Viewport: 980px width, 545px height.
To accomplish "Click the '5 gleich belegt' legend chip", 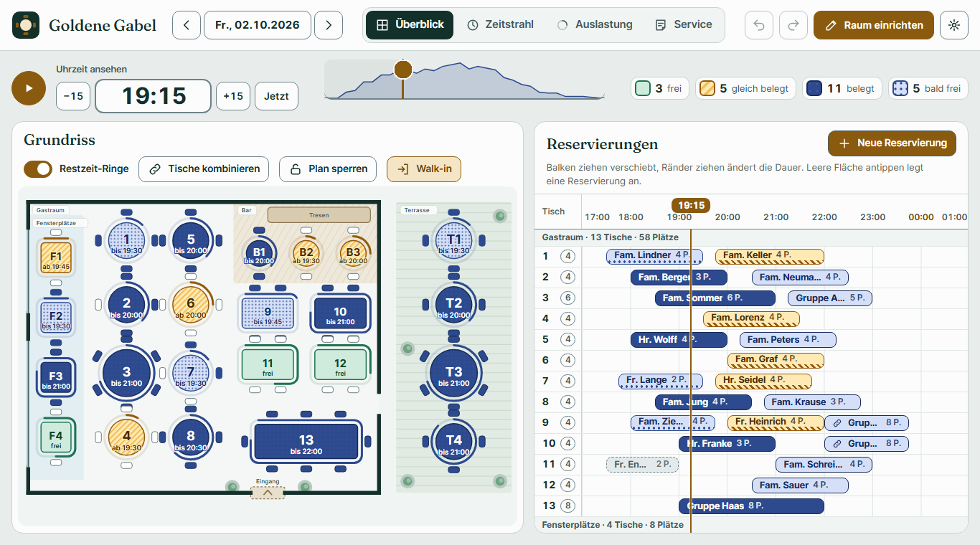I will coord(745,88).
